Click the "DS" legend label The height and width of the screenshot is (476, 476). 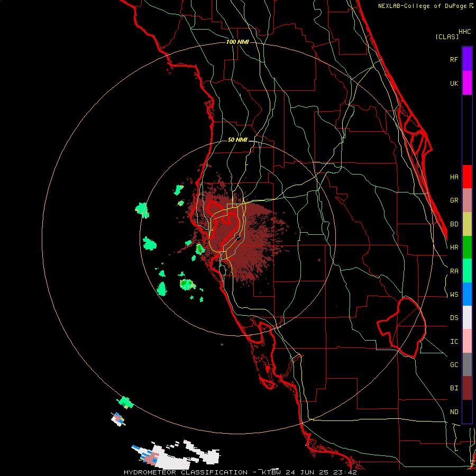point(454,318)
